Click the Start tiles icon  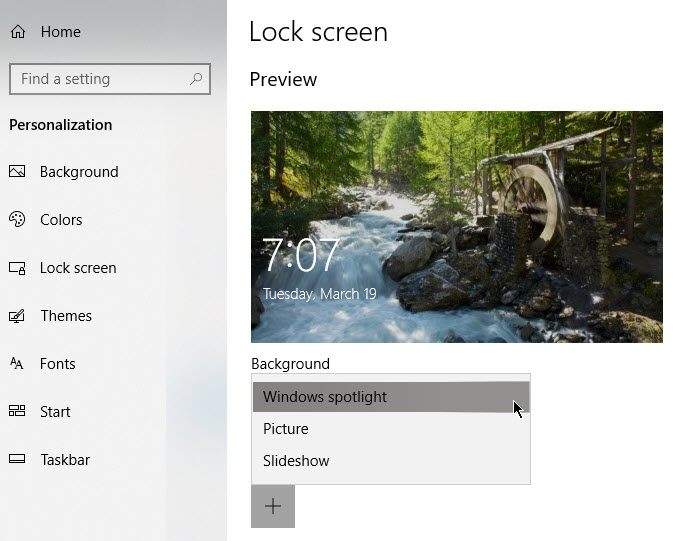tap(17, 411)
